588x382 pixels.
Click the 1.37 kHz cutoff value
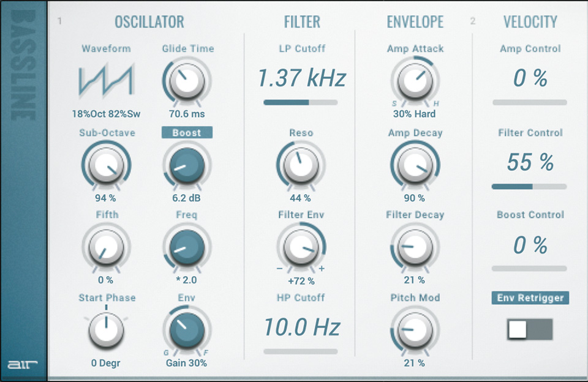pos(302,78)
